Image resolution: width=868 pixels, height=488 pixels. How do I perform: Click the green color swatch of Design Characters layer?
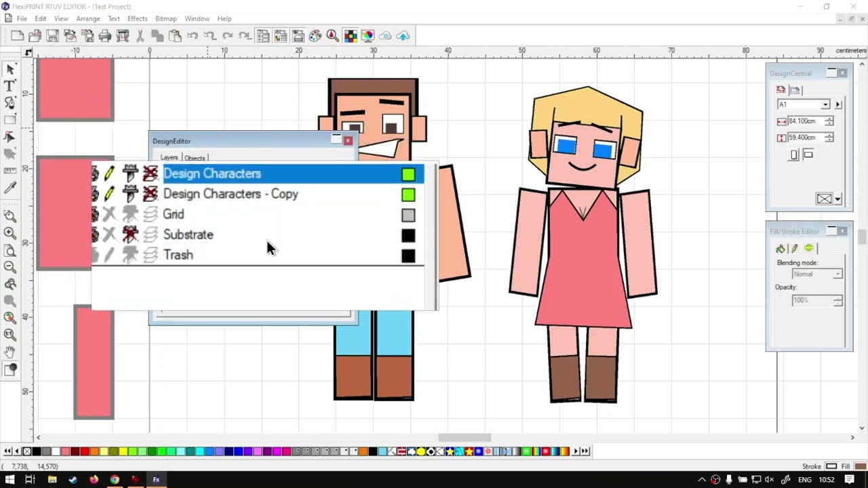[x=408, y=175]
